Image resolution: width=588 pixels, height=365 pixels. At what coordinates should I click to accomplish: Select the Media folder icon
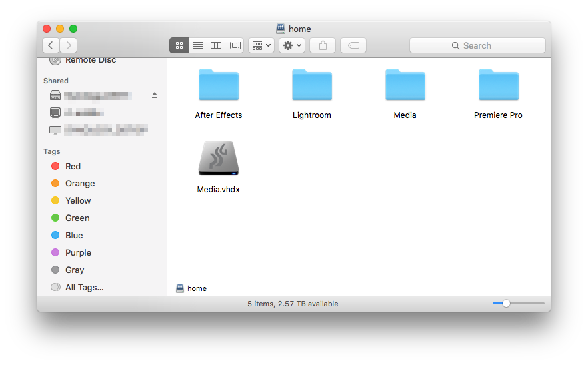405,85
